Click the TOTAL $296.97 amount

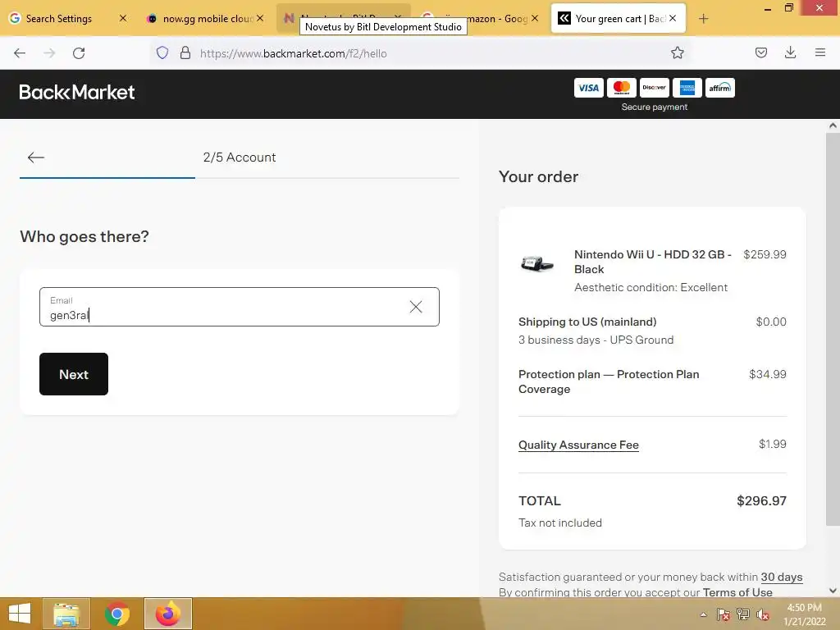[x=761, y=501]
